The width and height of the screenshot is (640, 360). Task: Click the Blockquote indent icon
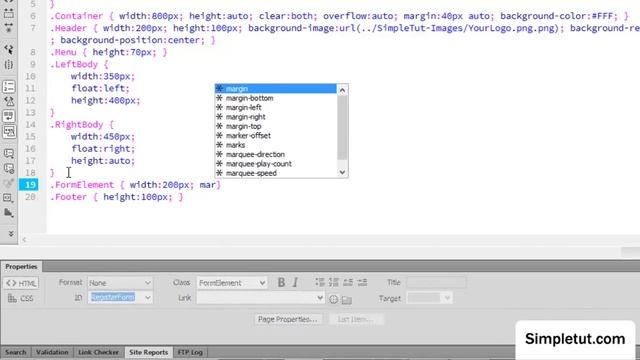click(x=362, y=282)
